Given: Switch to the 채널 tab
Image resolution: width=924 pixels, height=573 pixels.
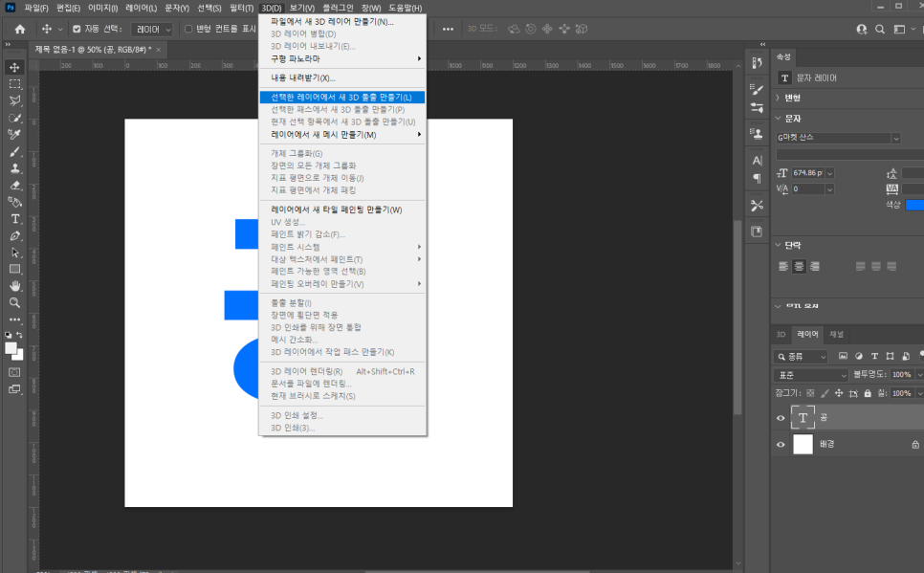Looking at the screenshot, I should (836, 334).
